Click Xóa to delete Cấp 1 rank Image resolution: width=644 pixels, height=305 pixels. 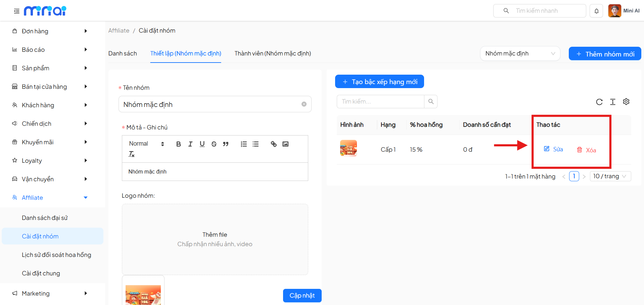coord(587,150)
